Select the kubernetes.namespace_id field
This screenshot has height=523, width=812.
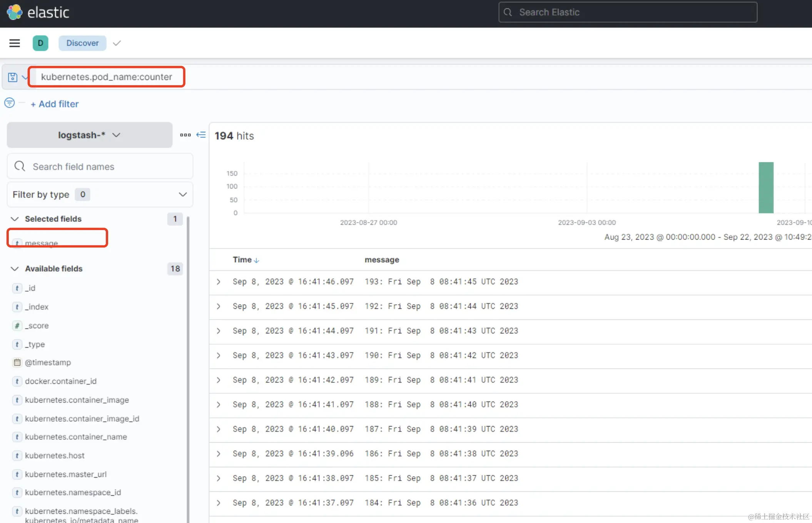coord(73,493)
